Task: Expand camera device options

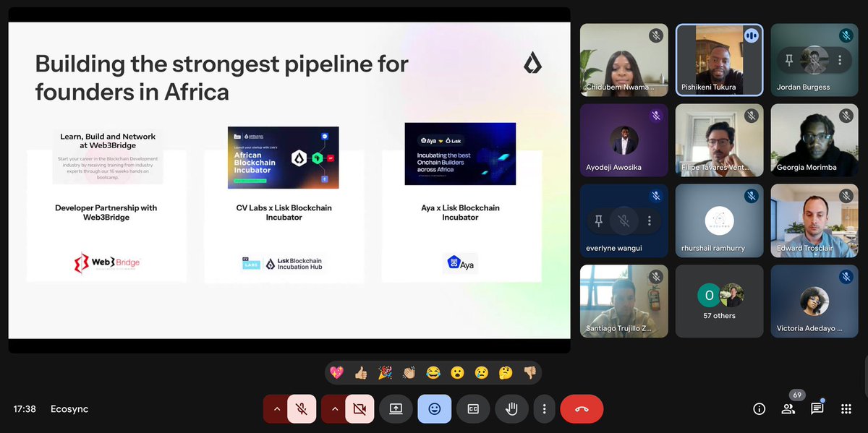Action: pyautogui.click(x=334, y=408)
